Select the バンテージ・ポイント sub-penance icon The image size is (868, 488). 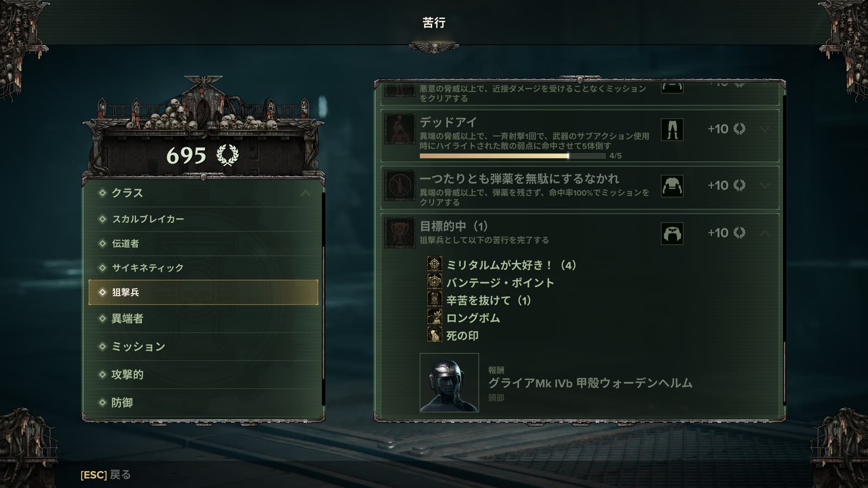point(434,282)
